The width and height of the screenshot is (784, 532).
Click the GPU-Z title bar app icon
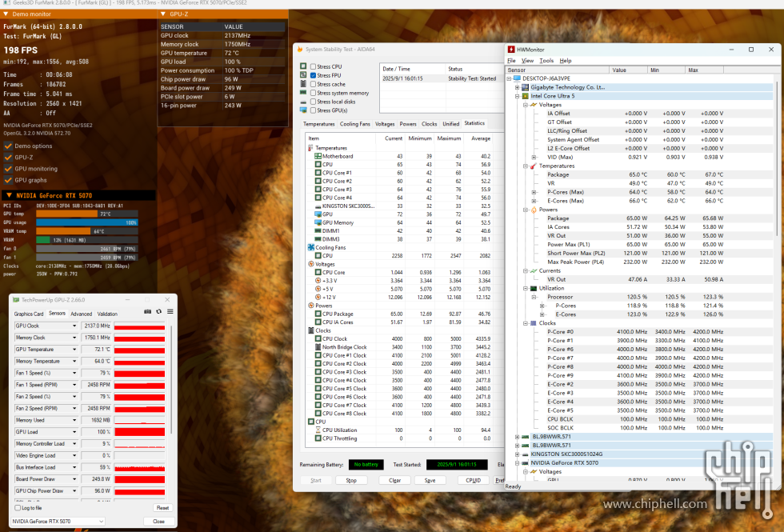point(16,300)
